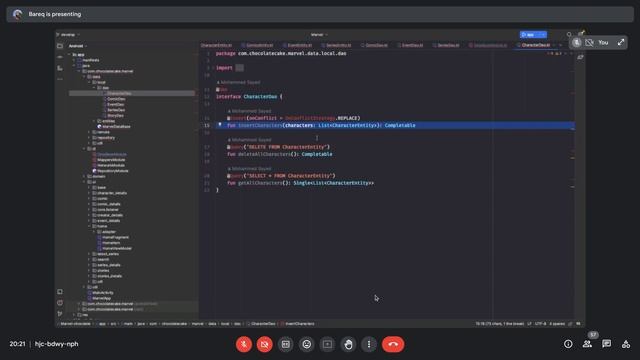Click the Bareq is presenting banner
Viewport: 640px width, 360px height.
tap(320, 14)
